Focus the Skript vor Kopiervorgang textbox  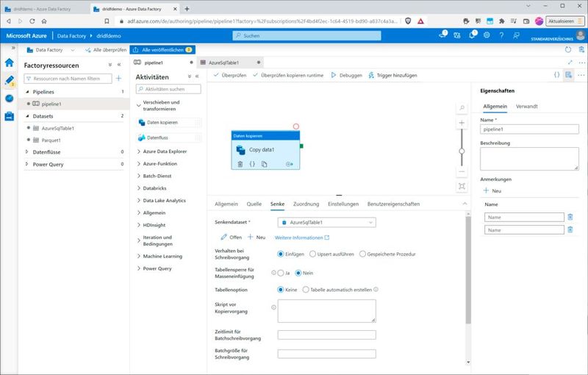pos(326,311)
